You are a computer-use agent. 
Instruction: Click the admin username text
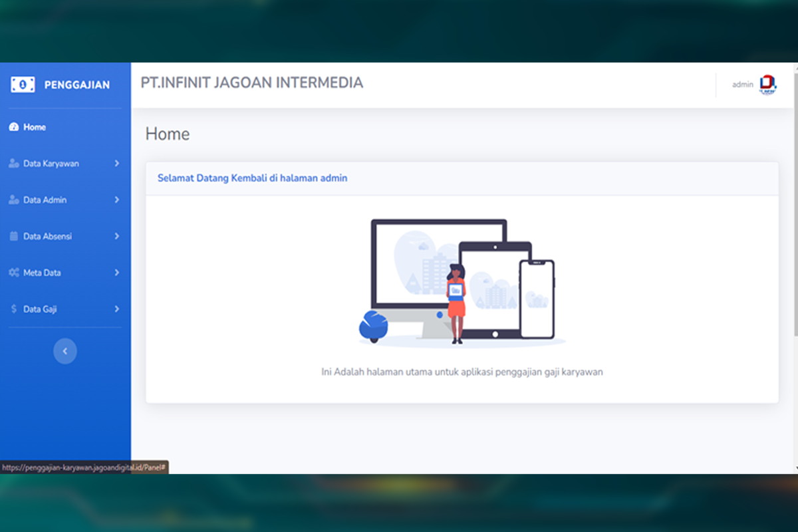pos(742,84)
